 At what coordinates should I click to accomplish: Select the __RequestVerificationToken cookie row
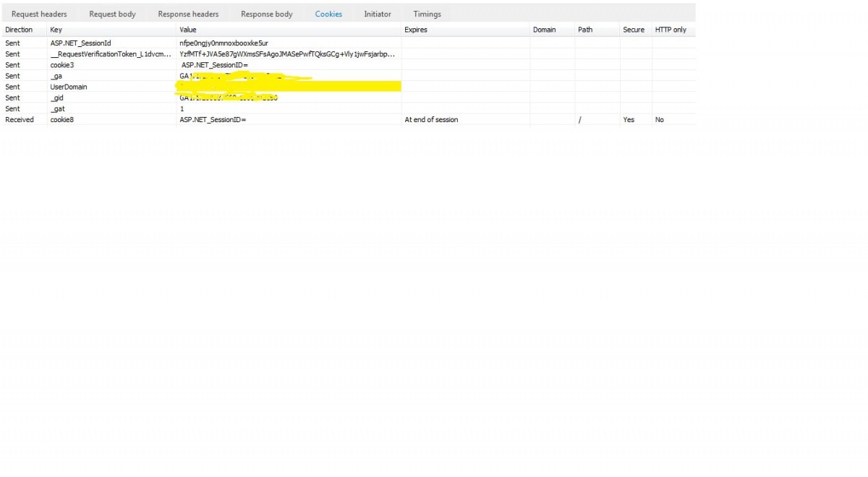(109, 53)
